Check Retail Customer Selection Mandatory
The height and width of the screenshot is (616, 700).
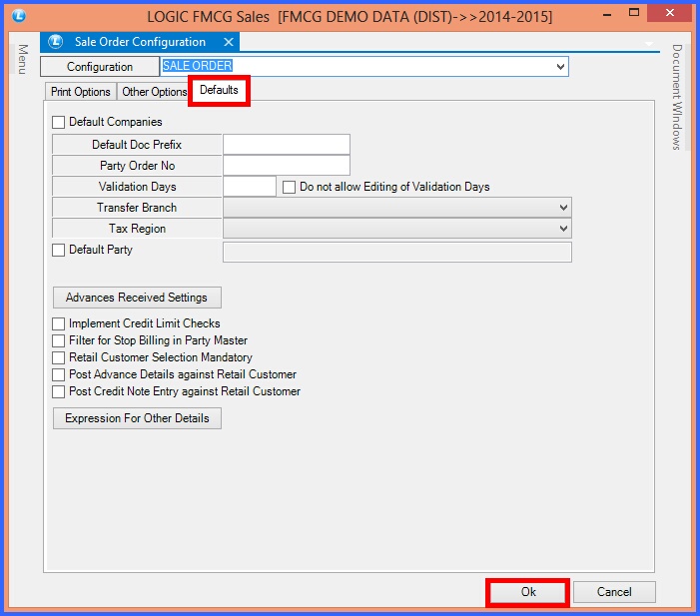click(59, 357)
